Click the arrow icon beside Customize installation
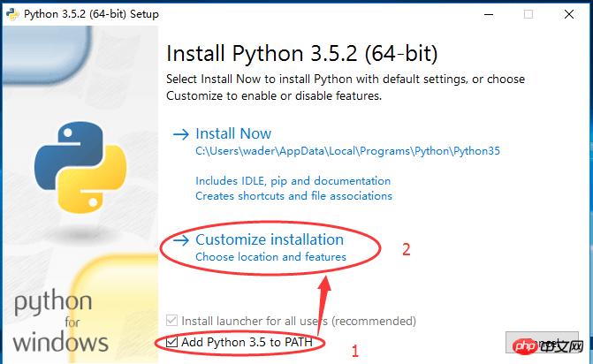593x364 pixels. tap(181, 240)
